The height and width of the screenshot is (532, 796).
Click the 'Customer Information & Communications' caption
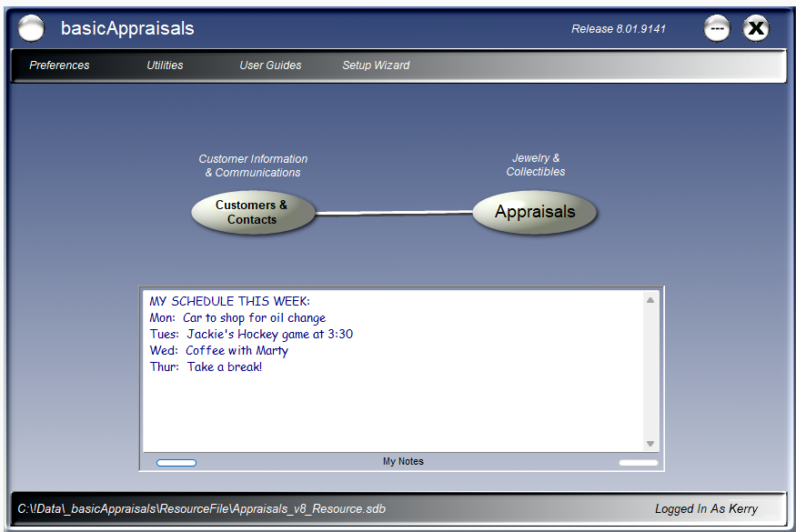click(x=253, y=166)
